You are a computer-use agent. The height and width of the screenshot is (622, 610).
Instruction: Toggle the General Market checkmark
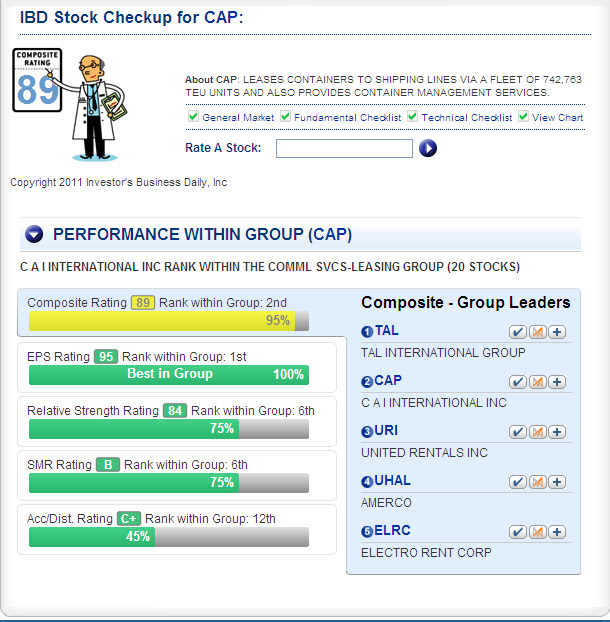click(x=193, y=116)
